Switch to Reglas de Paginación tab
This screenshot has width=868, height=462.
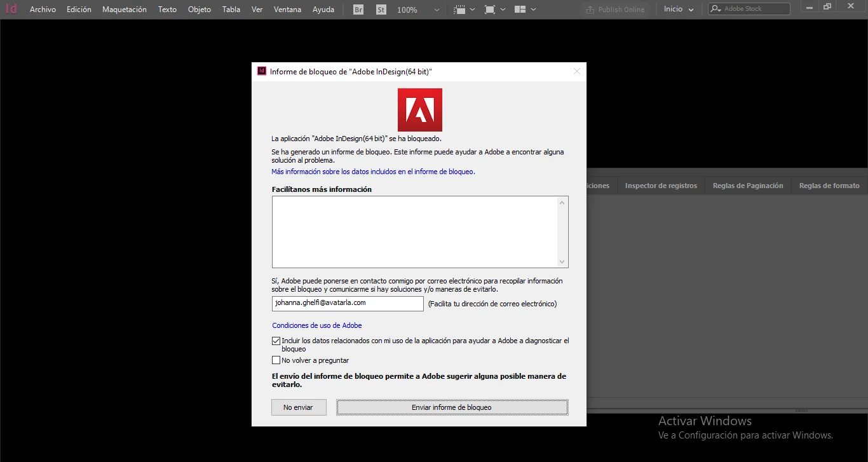click(748, 186)
